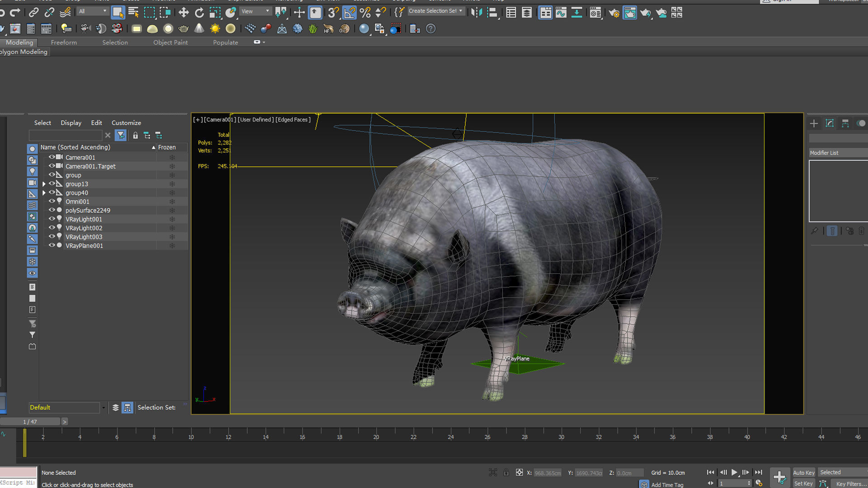Click the Create tab plus icon
Screen dimensions: 868x488
tap(814, 123)
